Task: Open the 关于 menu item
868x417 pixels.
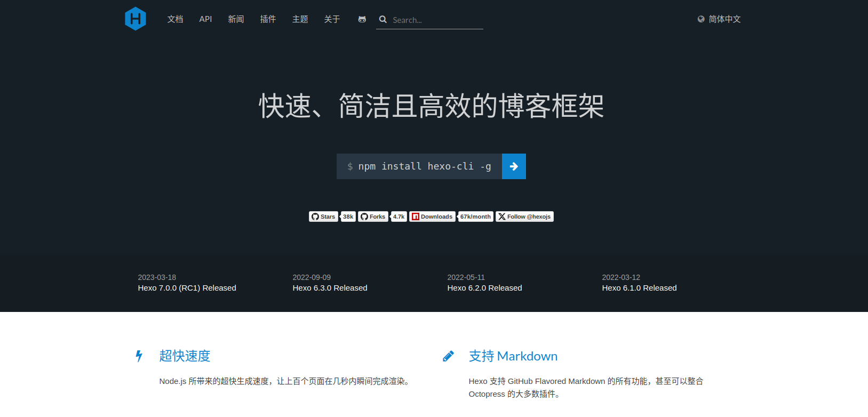Action: click(x=332, y=19)
